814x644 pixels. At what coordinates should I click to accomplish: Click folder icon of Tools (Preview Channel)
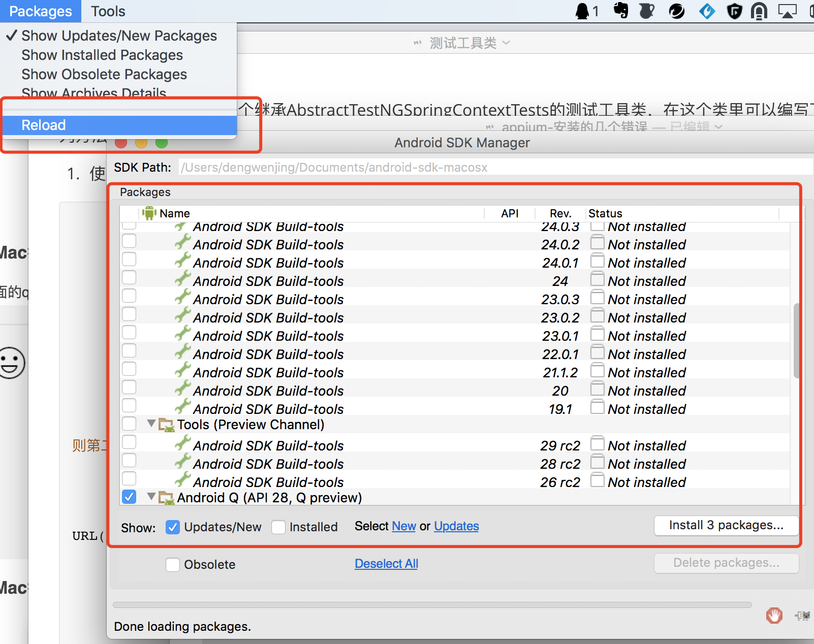(x=166, y=425)
